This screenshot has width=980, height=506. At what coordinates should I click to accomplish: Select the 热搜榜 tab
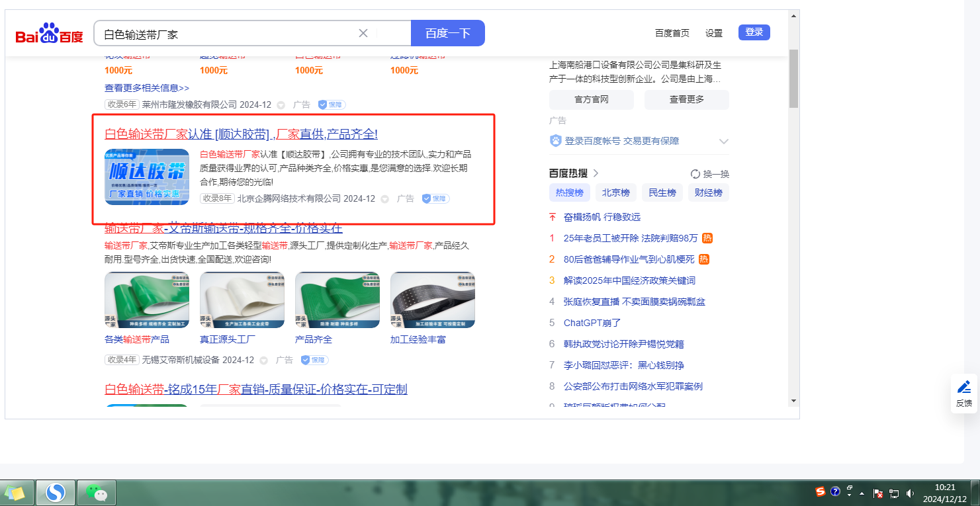[569, 193]
